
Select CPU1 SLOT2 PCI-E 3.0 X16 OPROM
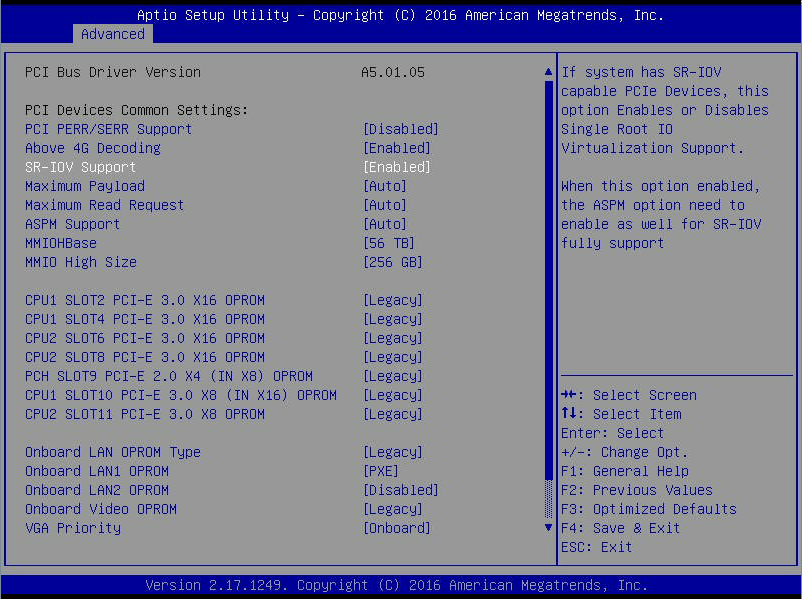(x=145, y=300)
